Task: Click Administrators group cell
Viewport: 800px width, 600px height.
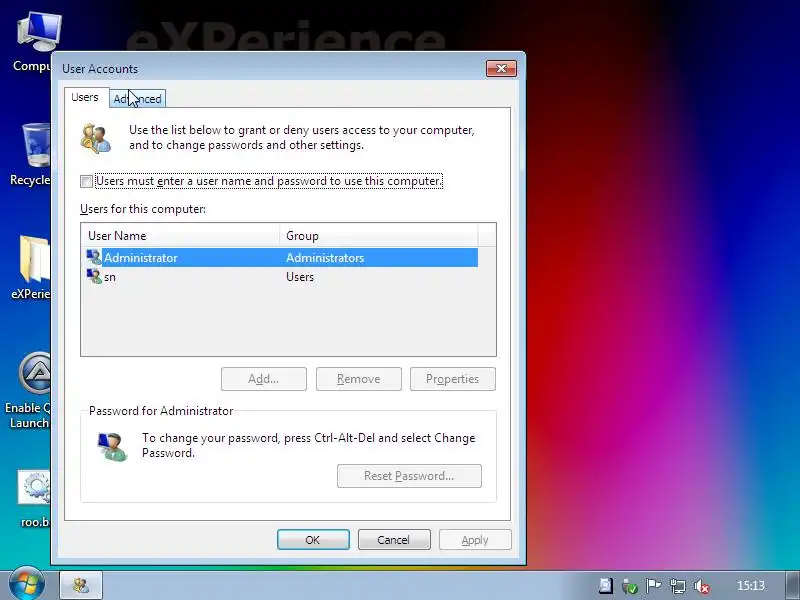Action: pyautogui.click(x=325, y=258)
